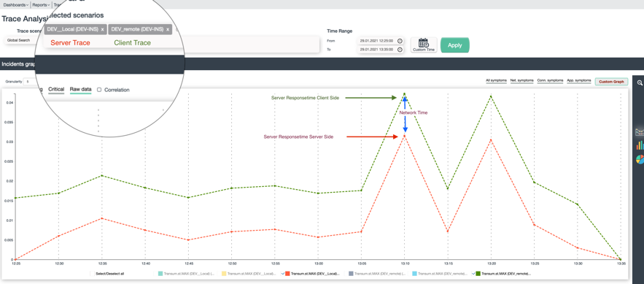The height and width of the screenshot is (284, 644).
Task: Click the zoom-out magnifier icon in right sidebar
Action: [640, 82]
